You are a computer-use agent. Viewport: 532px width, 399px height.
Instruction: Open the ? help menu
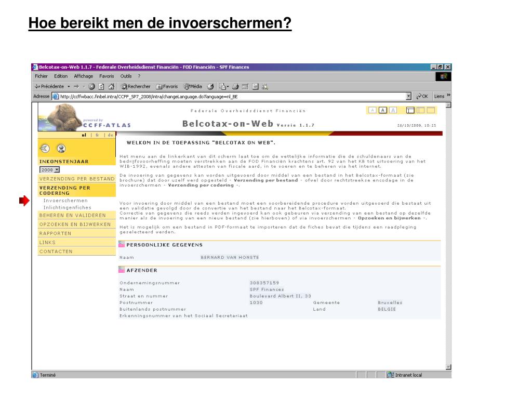(x=139, y=76)
